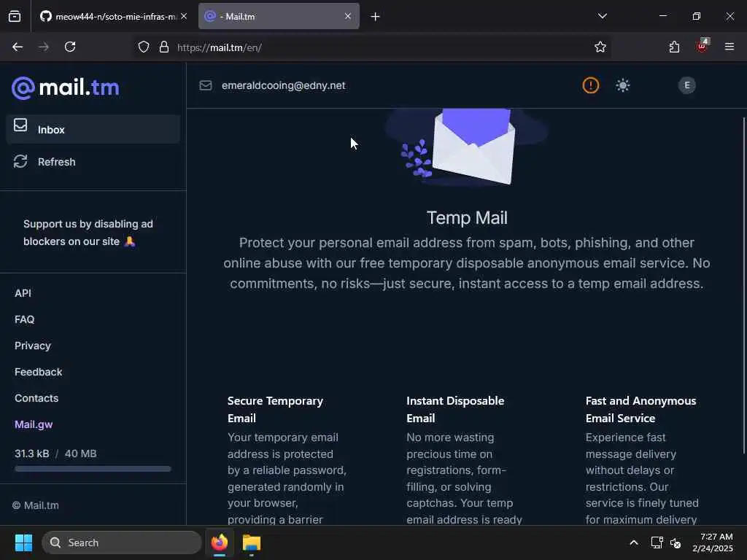Click the taskbar Search box
The height and width of the screenshot is (560, 747).
pos(122,542)
